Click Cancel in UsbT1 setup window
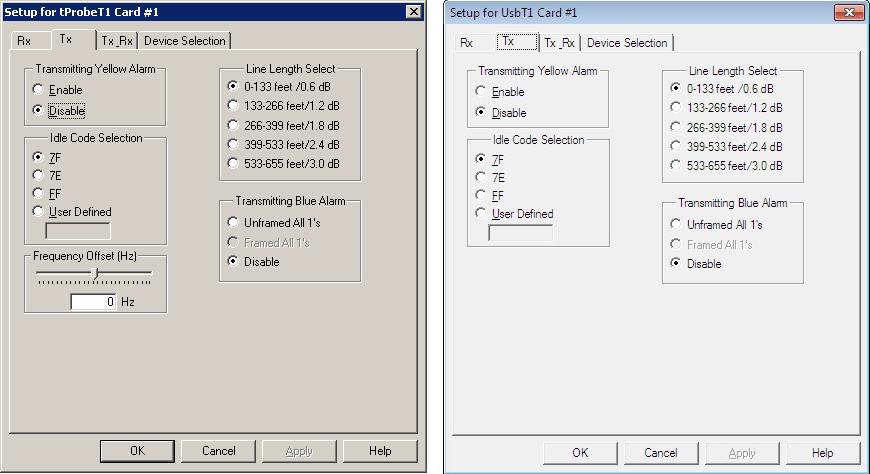The width and height of the screenshot is (870, 474). coord(661,453)
